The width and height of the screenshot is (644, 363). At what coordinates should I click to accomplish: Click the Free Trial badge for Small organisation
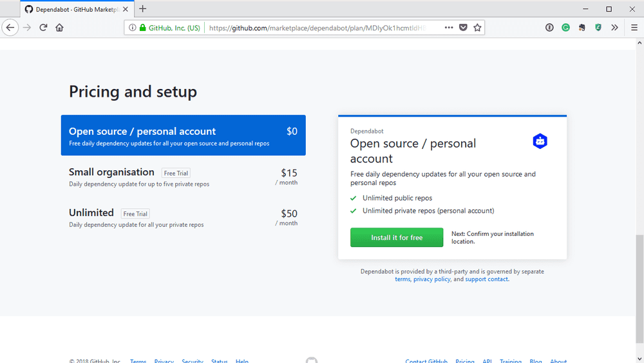(176, 173)
